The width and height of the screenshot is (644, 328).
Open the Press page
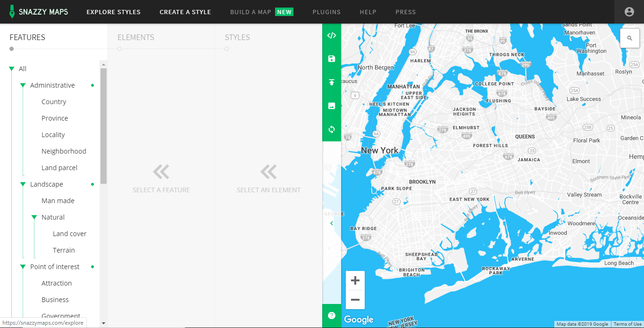406,12
